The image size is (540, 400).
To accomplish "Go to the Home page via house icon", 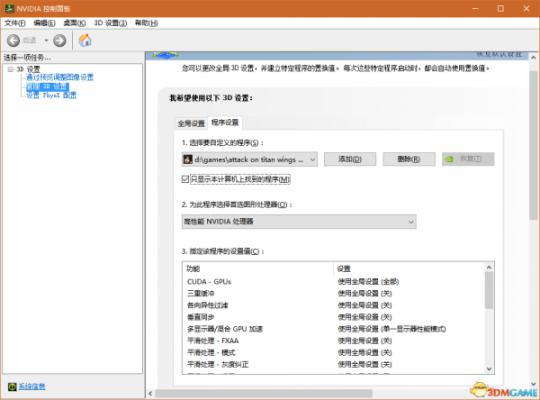I will pos(85,40).
